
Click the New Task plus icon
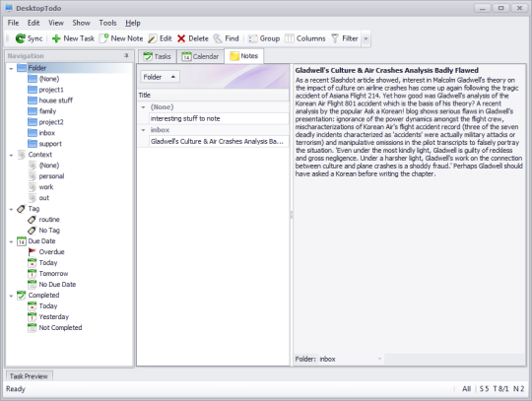[x=56, y=38]
